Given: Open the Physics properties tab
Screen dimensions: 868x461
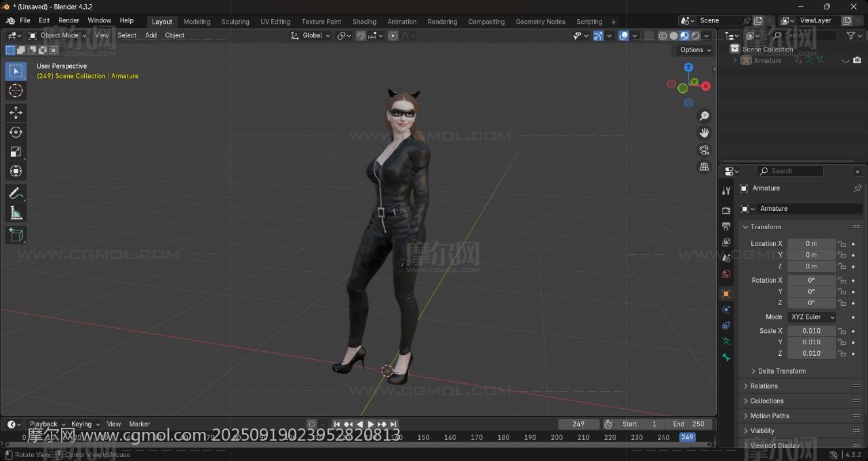Looking at the screenshot, I should (726, 310).
